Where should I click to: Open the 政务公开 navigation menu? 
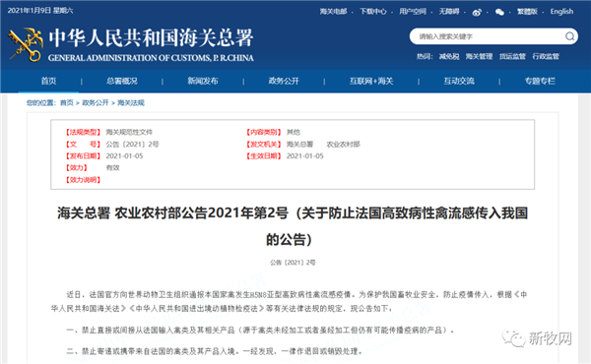pyautogui.click(x=284, y=81)
